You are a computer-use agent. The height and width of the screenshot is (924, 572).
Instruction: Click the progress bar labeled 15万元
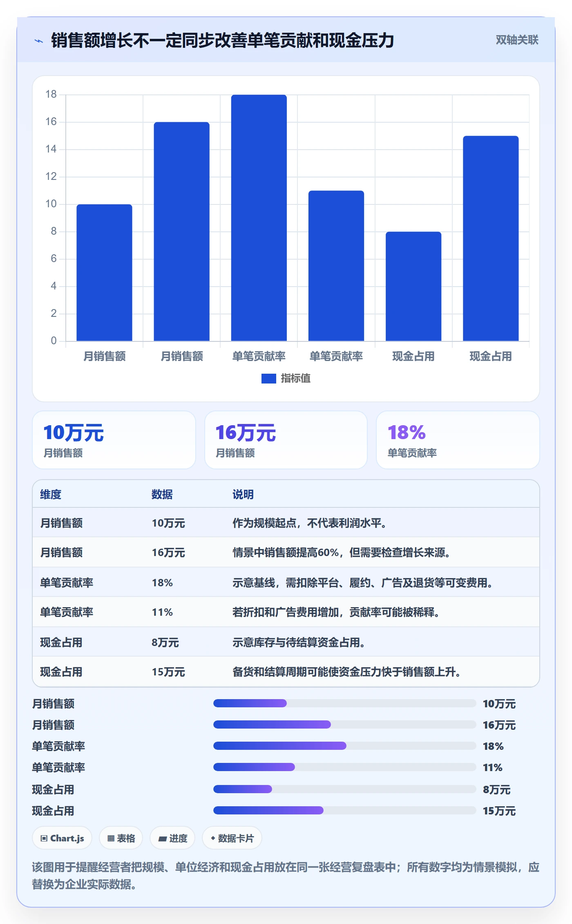(x=345, y=810)
